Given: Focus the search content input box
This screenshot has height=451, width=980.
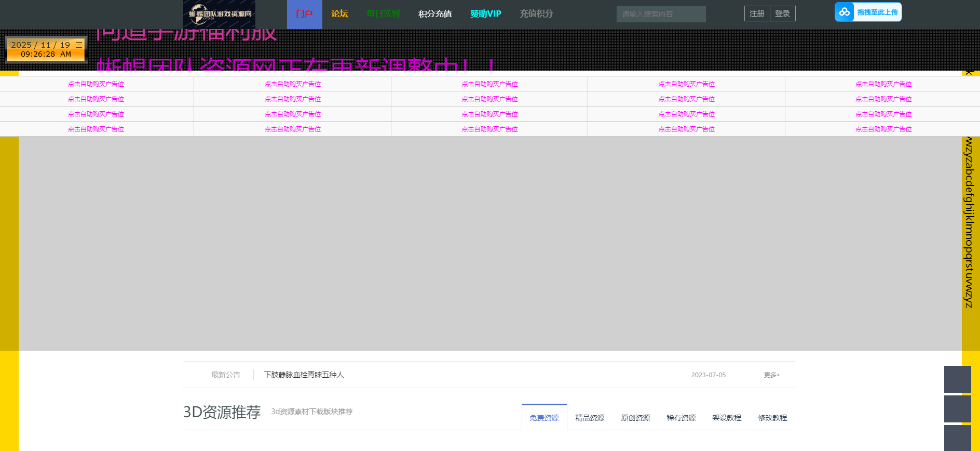Looking at the screenshot, I should tap(661, 14).
